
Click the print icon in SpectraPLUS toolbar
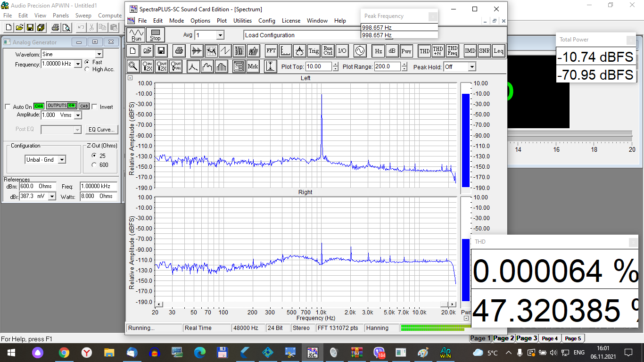point(179,50)
